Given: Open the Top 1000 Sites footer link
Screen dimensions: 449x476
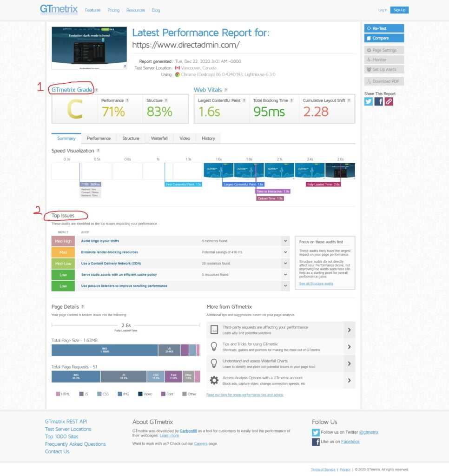Looking at the screenshot, I should point(62,436).
